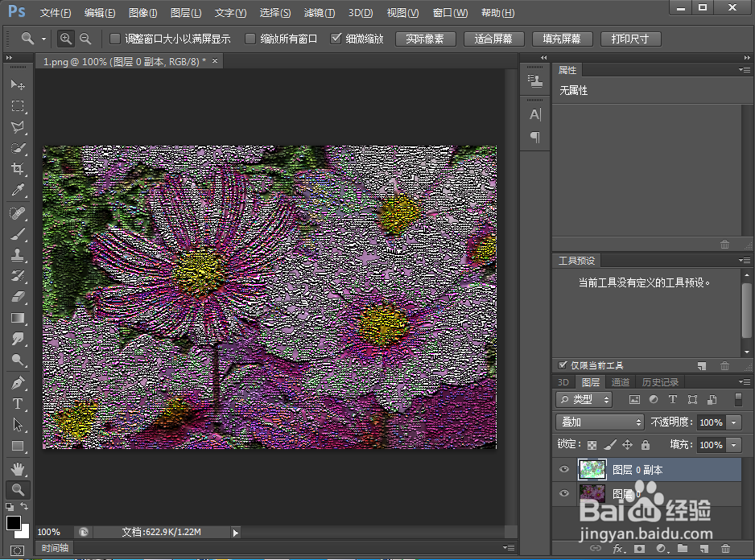Select the Pen tool

[x=18, y=383]
